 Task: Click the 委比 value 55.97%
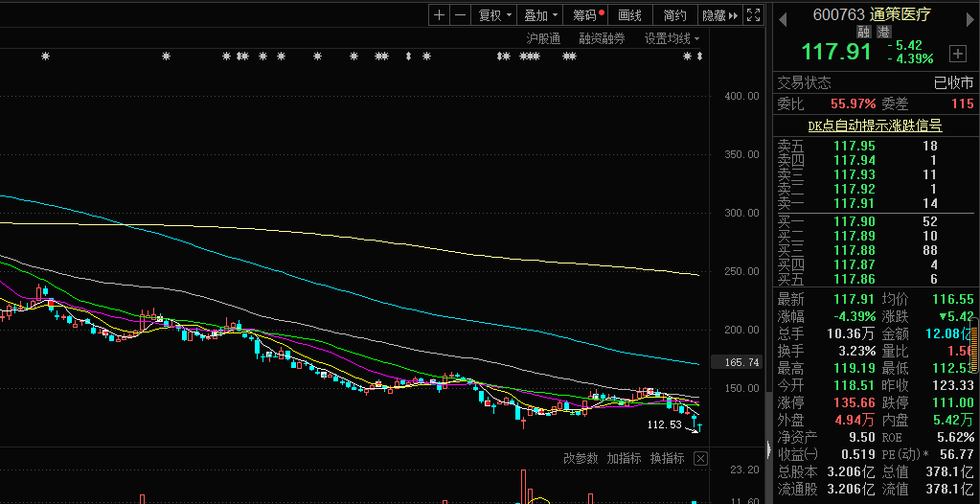click(x=854, y=103)
